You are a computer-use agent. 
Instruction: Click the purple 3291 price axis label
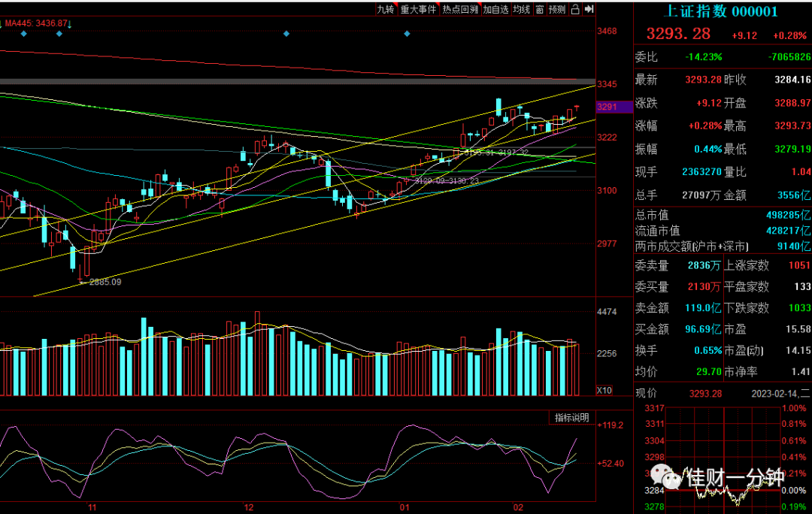pyautogui.click(x=614, y=107)
